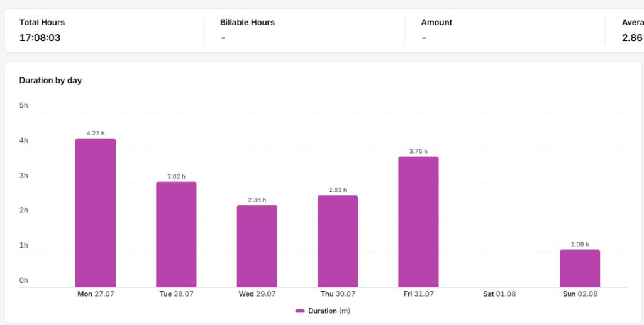
Task: Click the Amount summary card
Action: 504,30
